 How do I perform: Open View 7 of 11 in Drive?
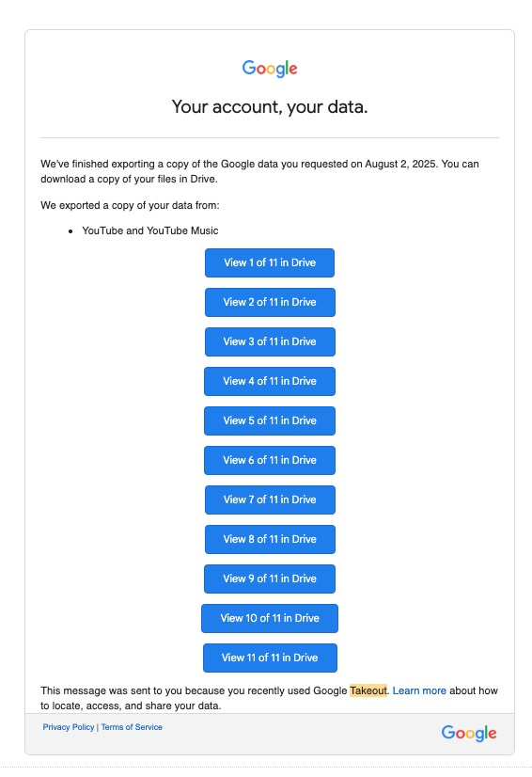coord(270,500)
